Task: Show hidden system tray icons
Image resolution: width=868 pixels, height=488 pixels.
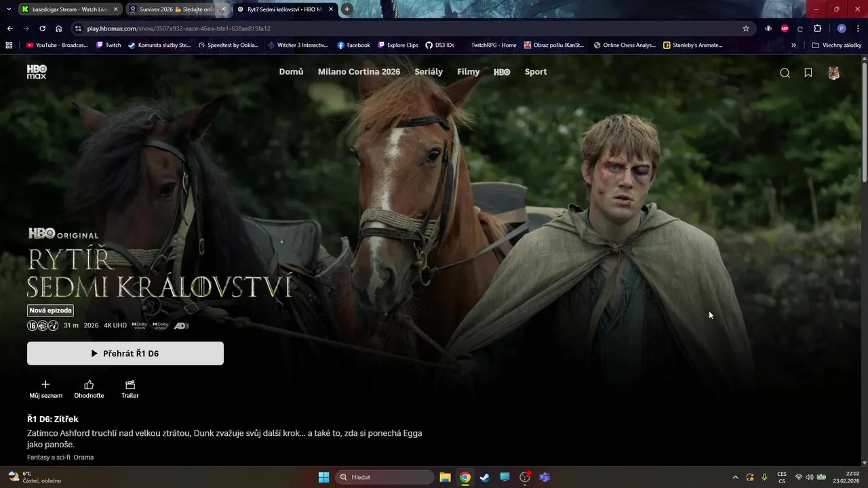Action: (x=735, y=477)
